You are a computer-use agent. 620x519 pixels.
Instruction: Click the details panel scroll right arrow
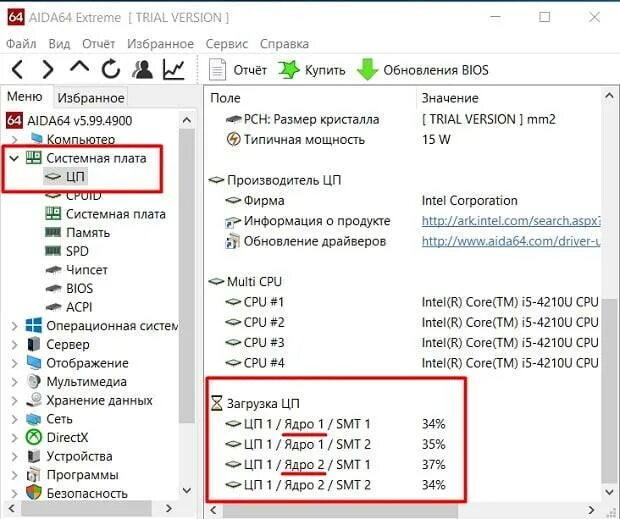[591, 509]
